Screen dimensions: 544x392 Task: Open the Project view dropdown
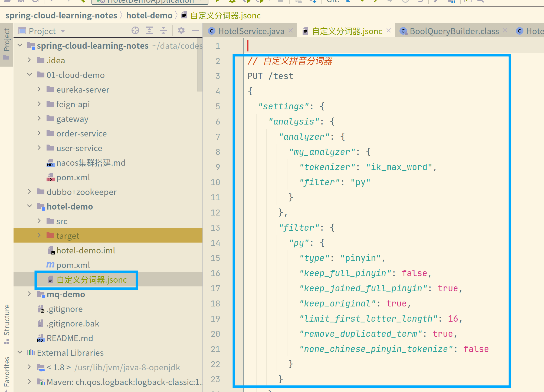63,31
